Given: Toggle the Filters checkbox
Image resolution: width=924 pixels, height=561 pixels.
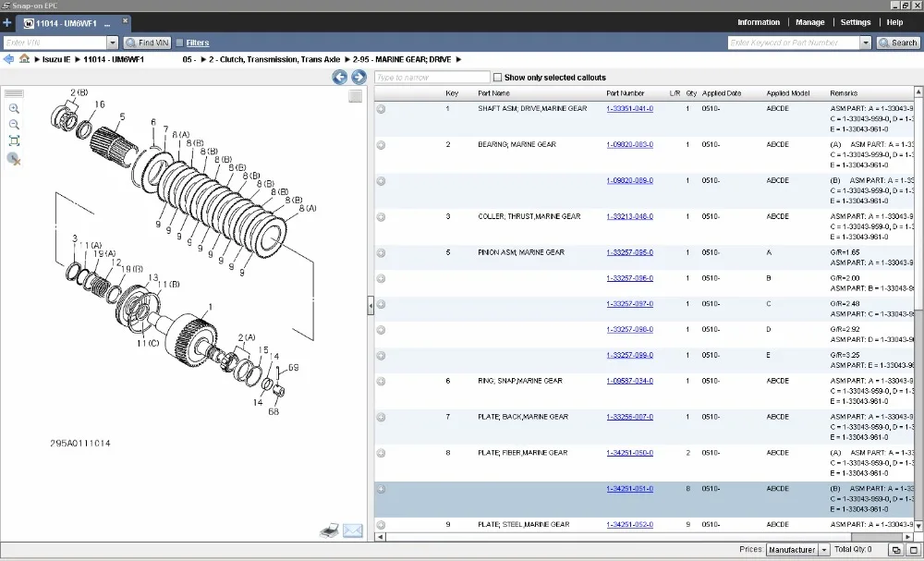Looking at the screenshot, I should coord(180,43).
